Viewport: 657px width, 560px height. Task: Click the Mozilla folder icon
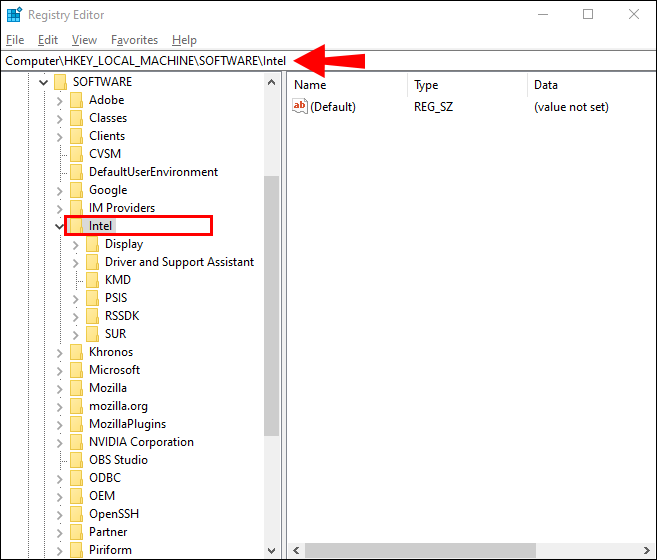pyautogui.click(x=76, y=388)
